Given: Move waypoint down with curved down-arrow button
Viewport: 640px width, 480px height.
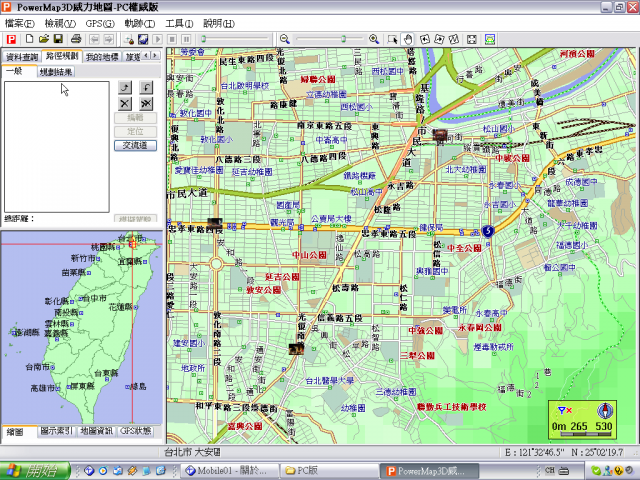Looking at the screenshot, I should coord(146,87).
